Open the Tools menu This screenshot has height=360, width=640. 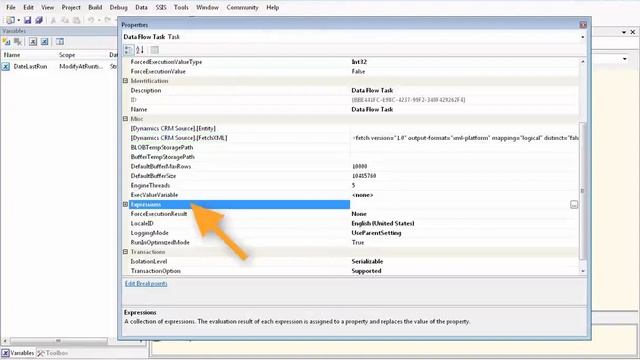point(181,7)
